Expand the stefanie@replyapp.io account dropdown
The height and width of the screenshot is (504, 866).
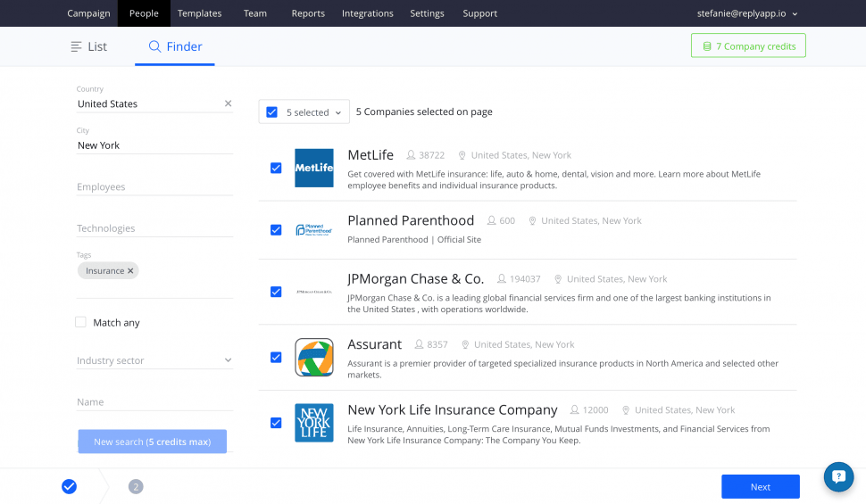coord(746,13)
